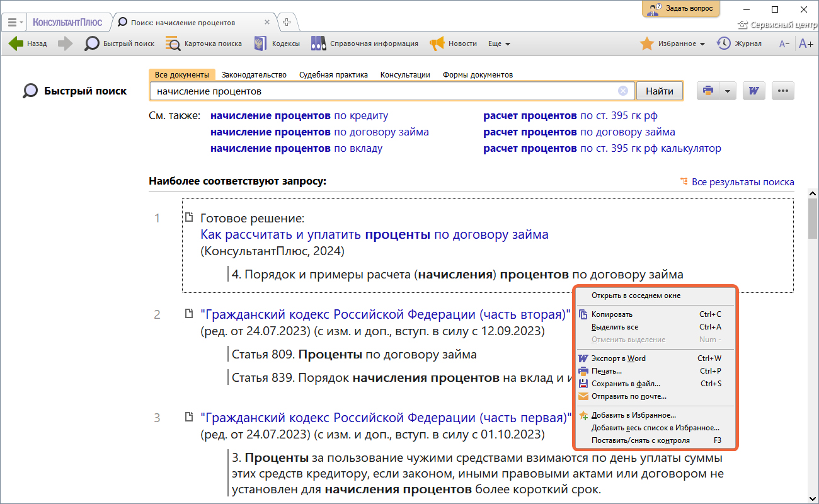Open the Избранное star menu
Screen dimensions: 819x504
click(x=672, y=43)
